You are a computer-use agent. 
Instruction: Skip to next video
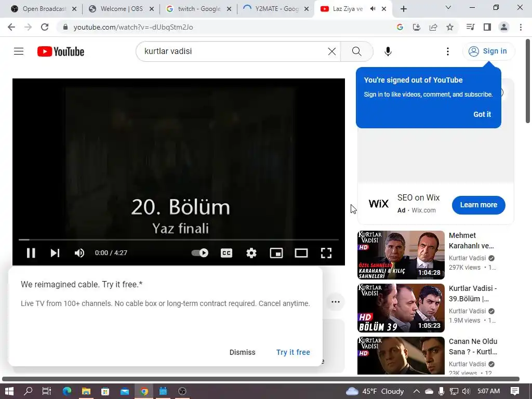pyautogui.click(x=55, y=253)
